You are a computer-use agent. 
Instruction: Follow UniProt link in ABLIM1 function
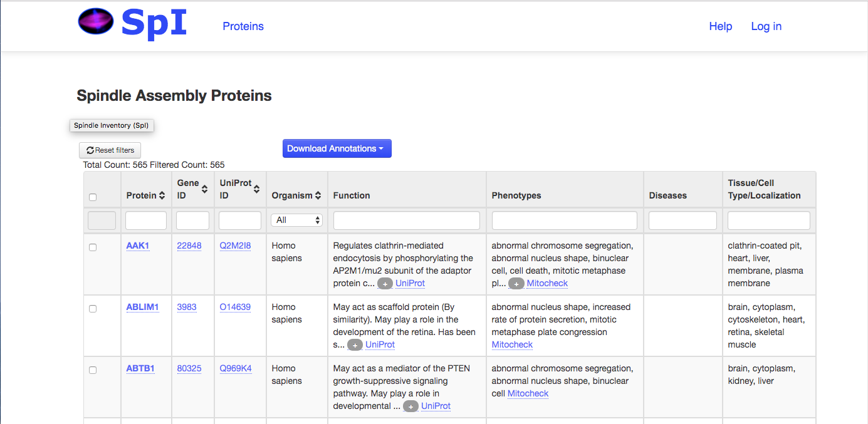pos(380,344)
